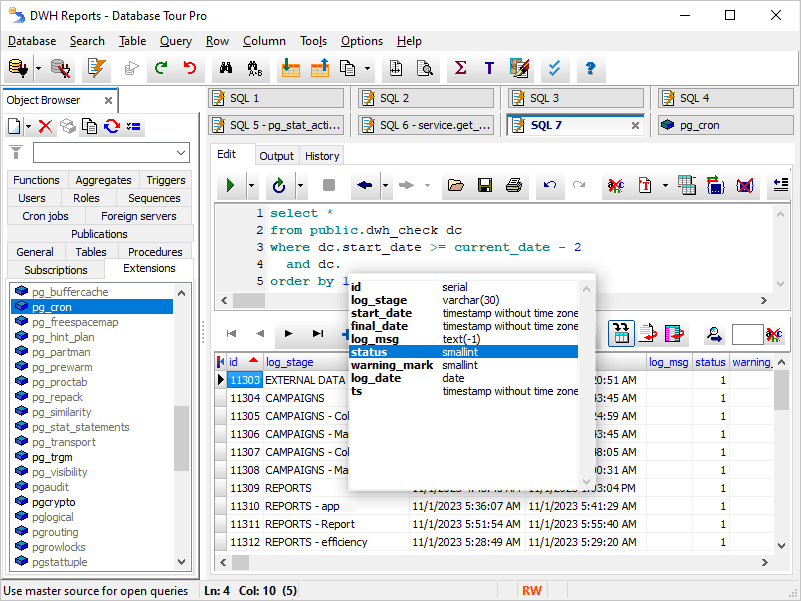Jump to first record with the navigator control
This screenshot has width=801, height=601.
(231, 334)
